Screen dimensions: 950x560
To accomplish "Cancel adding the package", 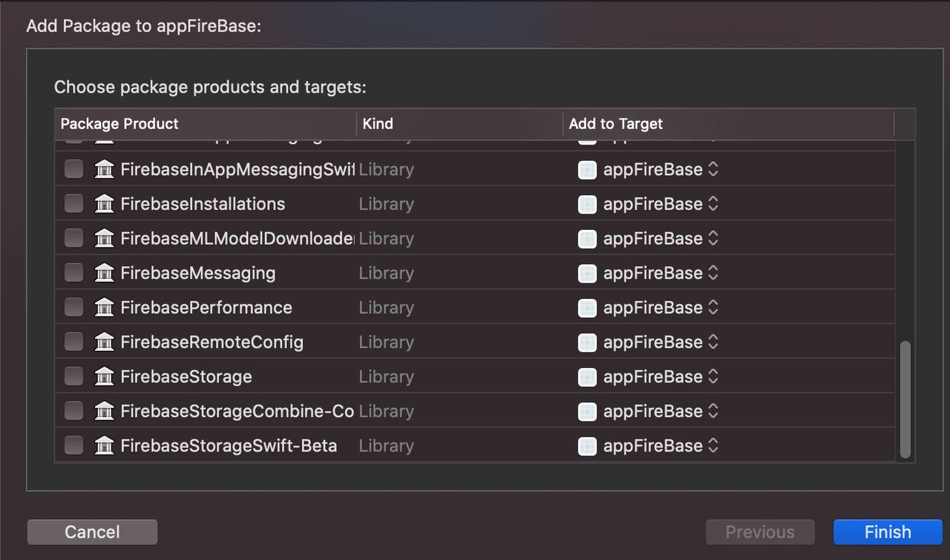I will click(x=92, y=532).
